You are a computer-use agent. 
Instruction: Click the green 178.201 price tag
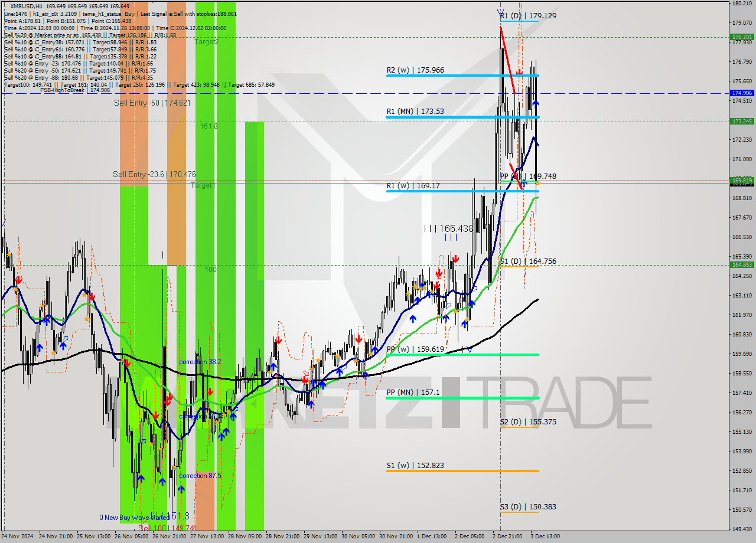pos(742,37)
